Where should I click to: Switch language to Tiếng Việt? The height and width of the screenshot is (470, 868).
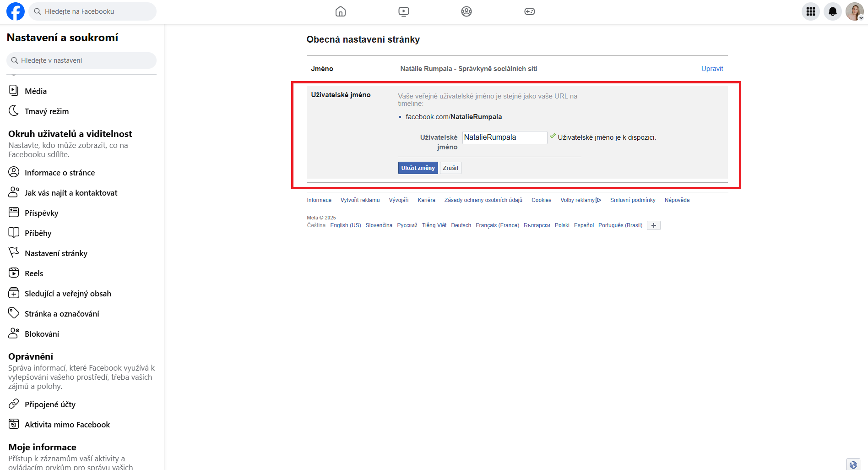(x=434, y=225)
